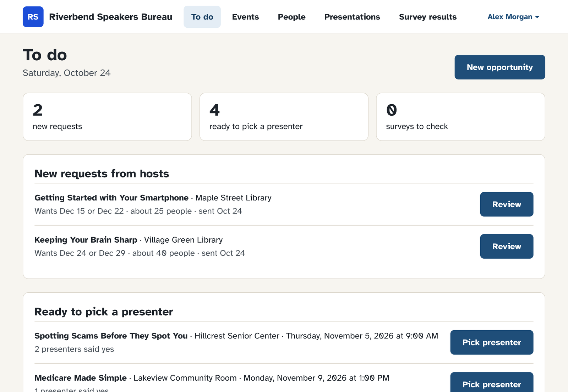Image resolution: width=568 pixels, height=392 pixels.
Task: Pick presenter for Spotting Scams Before They Spot You
Action: [x=492, y=342]
